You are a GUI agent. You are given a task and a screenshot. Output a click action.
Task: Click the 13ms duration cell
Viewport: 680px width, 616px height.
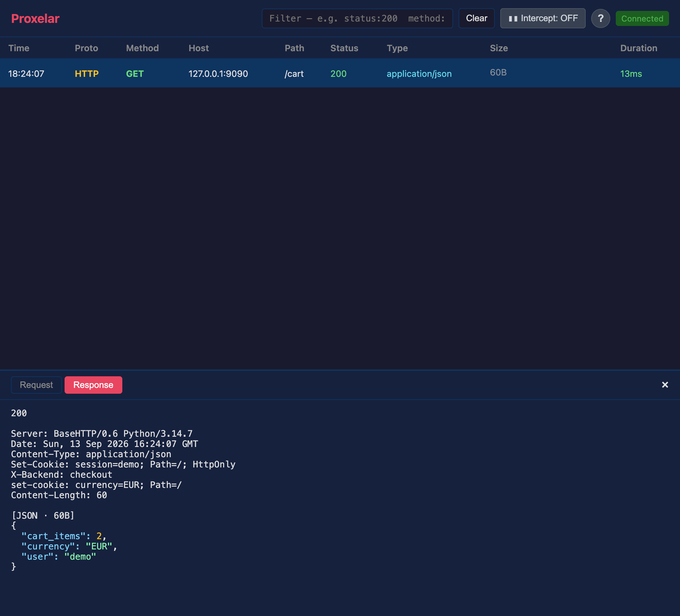pos(631,74)
